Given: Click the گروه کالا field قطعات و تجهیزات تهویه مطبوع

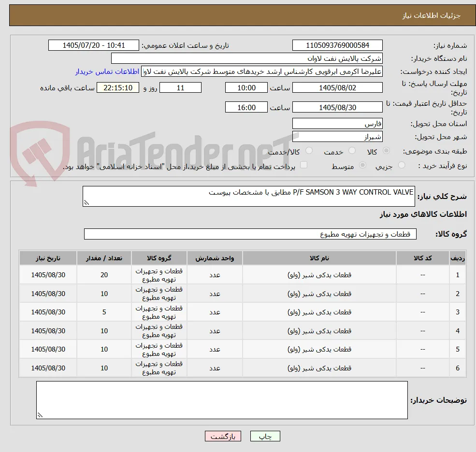Looking at the screenshot, I should pyautogui.click(x=250, y=234).
